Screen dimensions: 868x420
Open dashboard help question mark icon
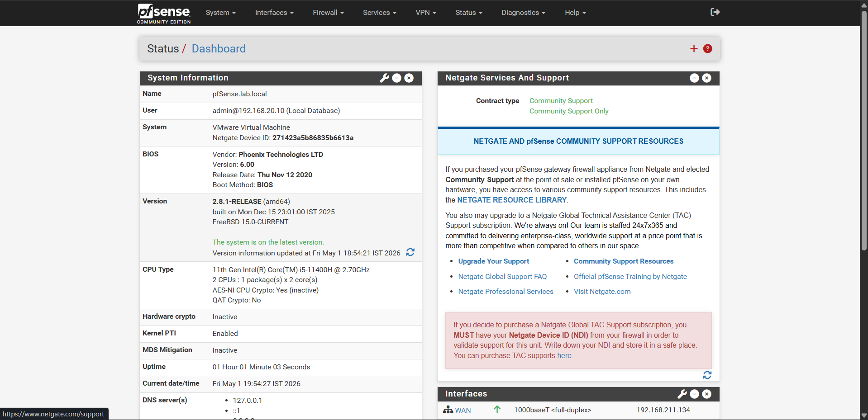pyautogui.click(x=708, y=49)
